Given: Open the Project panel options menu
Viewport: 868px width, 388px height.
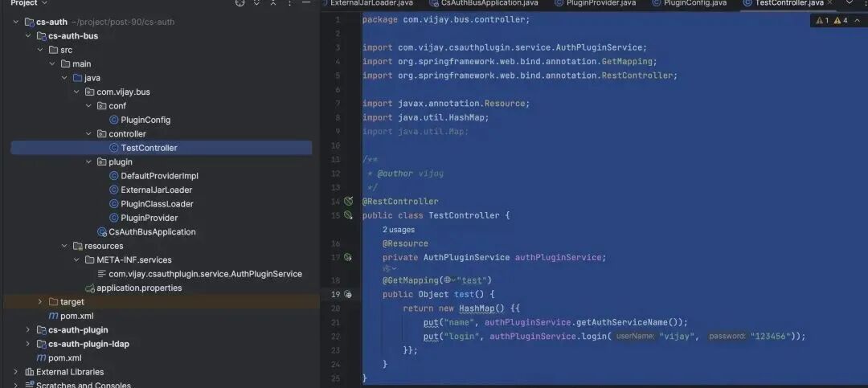Looking at the screenshot, I should click(x=289, y=2).
